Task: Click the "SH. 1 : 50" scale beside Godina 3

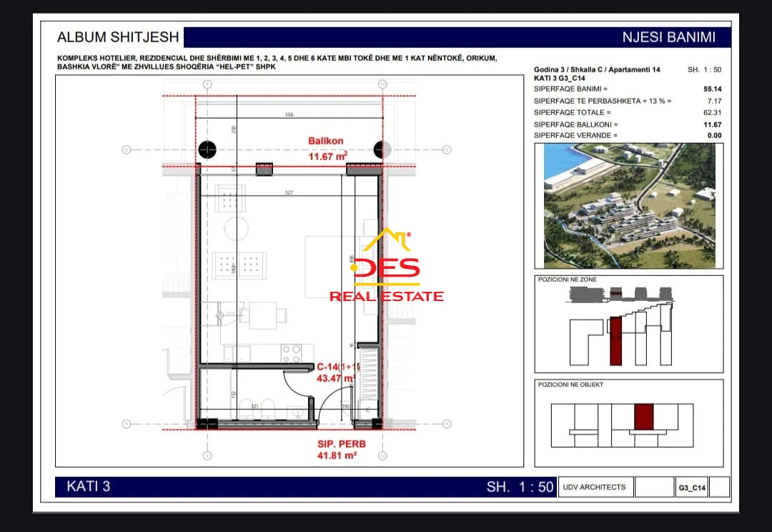Action: pyautogui.click(x=705, y=69)
